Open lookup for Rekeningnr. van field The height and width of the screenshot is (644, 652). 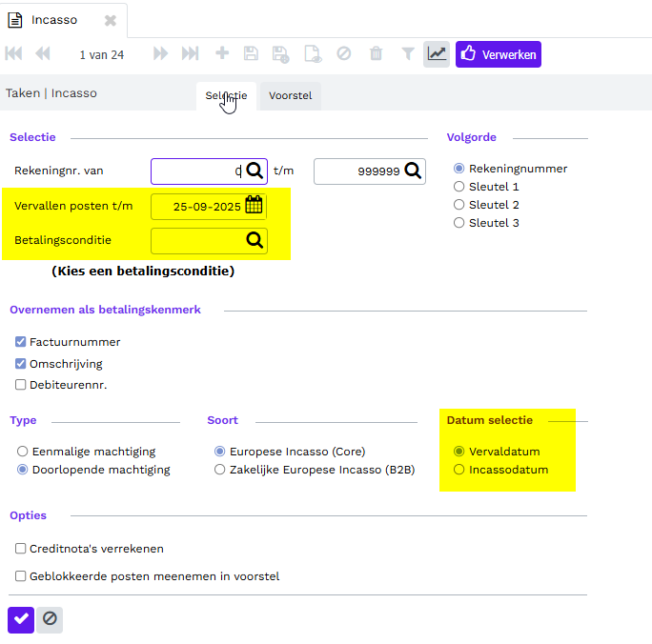click(255, 171)
